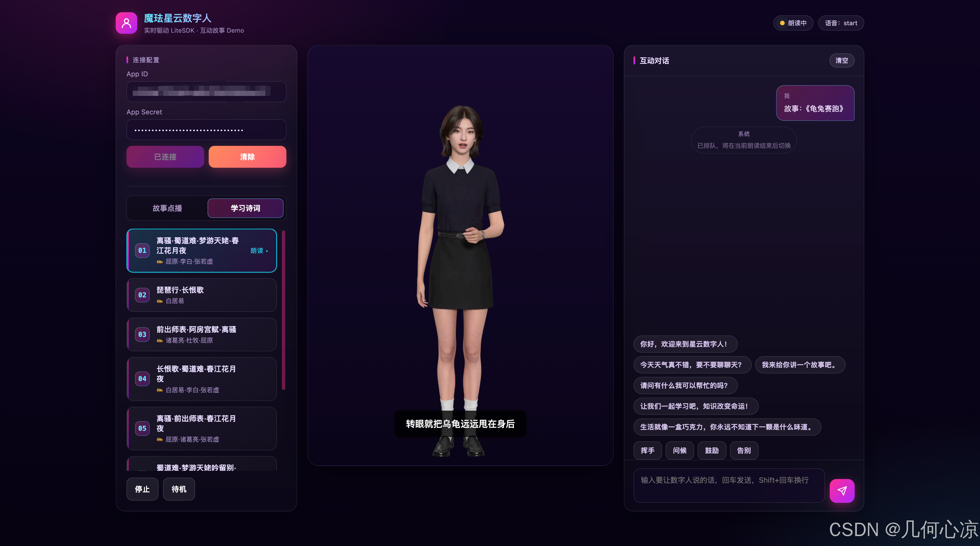Send quick phrase 你好，欢迎来到星云数字人！
Screen dimensions: 980x546
click(685, 344)
